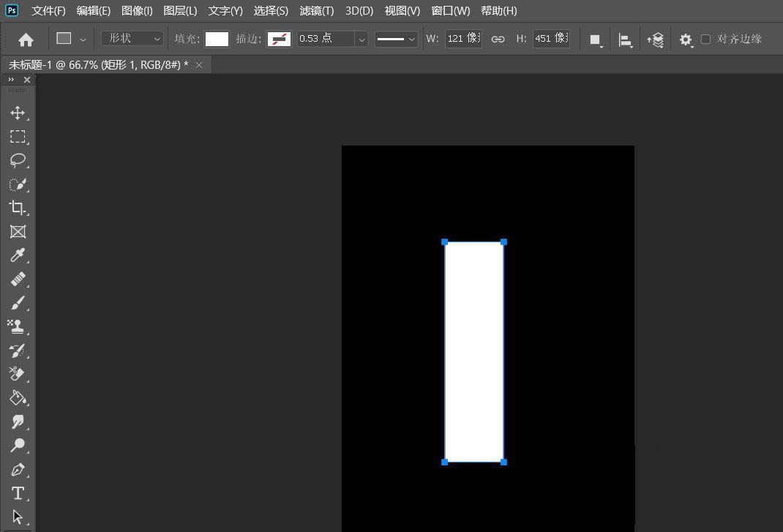Activate the Clone Stamp tool
Image resolution: width=783 pixels, height=532 pixels.
pos(18,326)
